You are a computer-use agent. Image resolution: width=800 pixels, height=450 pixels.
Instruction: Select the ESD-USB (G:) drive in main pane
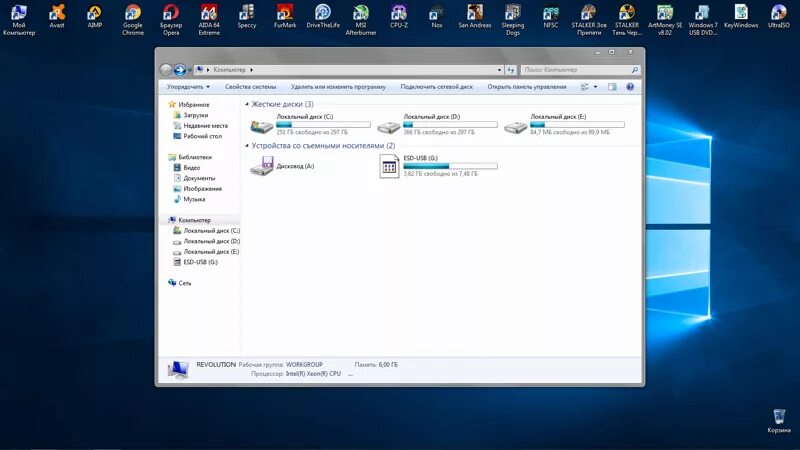click(437, 166)
